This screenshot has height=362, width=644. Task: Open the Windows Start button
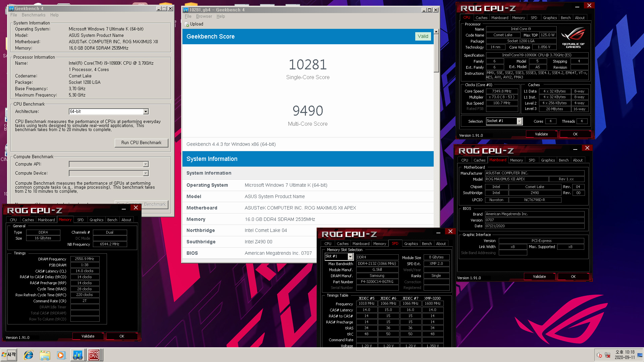[9, 355]
